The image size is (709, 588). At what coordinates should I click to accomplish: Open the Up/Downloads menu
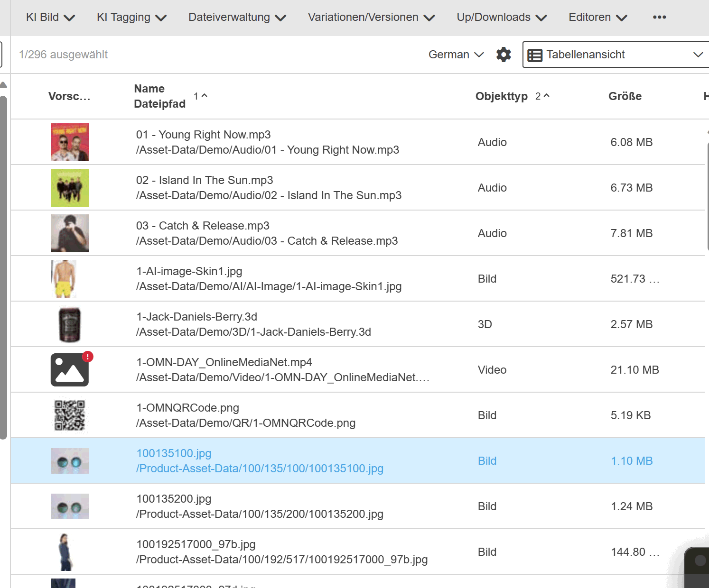pyautogui.click(x=502, y=17)
